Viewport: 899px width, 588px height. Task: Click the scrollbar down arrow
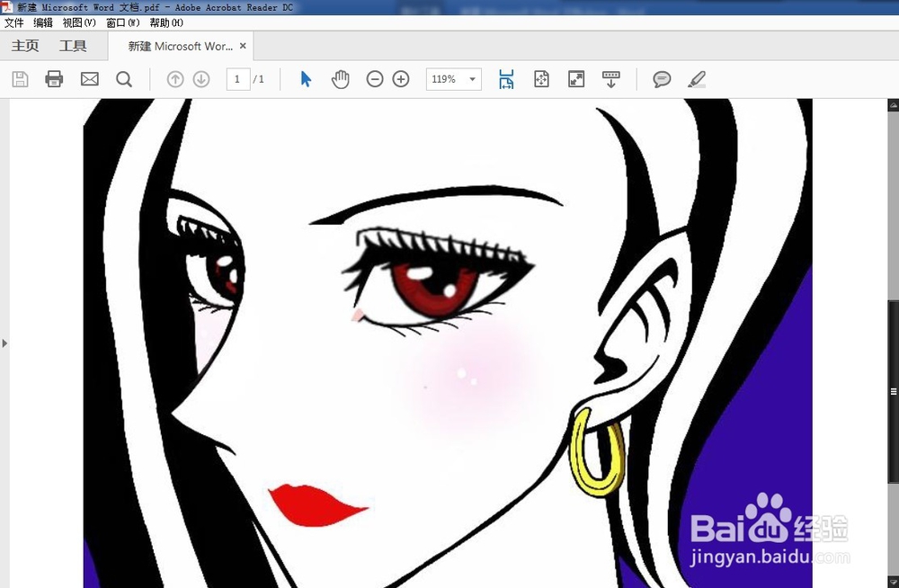click(894, 582)
